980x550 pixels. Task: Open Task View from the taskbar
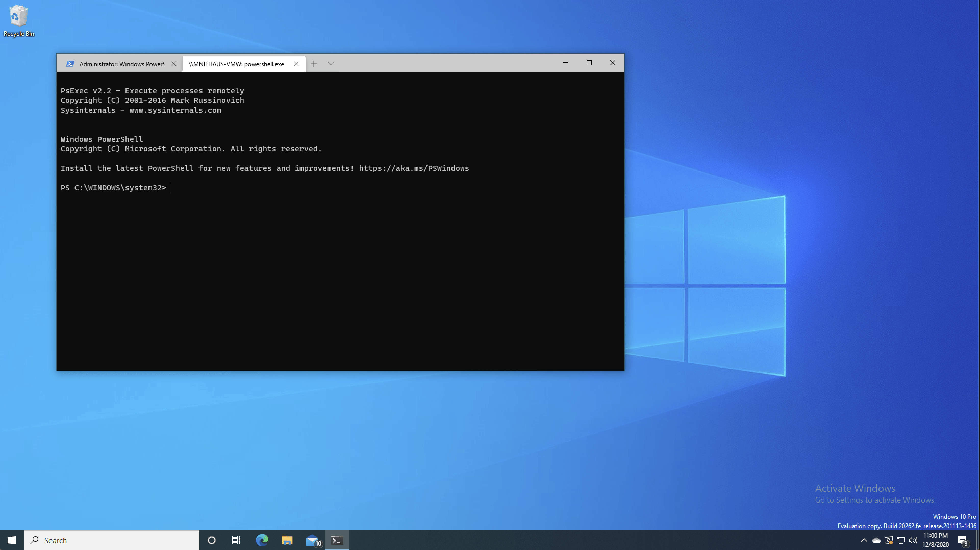pos(236,540)
